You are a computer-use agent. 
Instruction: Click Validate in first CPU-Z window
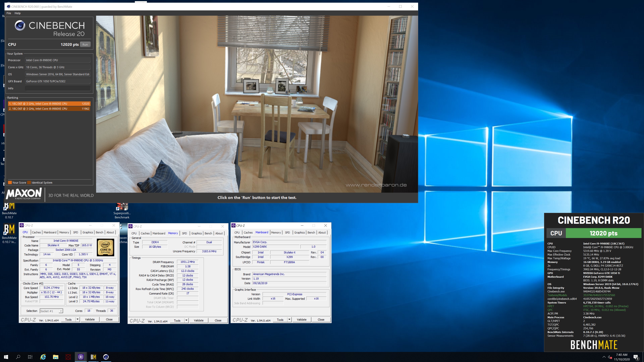[90, 320]
